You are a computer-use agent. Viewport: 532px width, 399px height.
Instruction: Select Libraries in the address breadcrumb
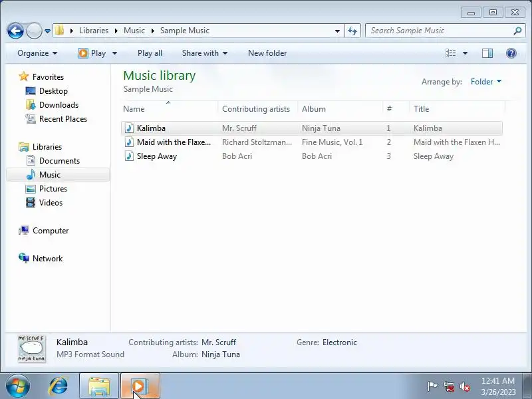pos(94,31)
